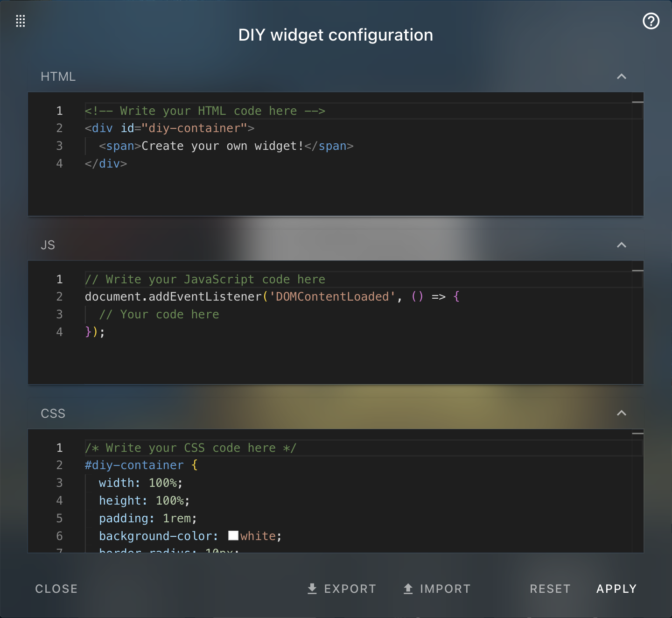The height and width of the screenshot is (618, 672).
Task: Click the '// Your code here' comment
Action: [159, 315]
